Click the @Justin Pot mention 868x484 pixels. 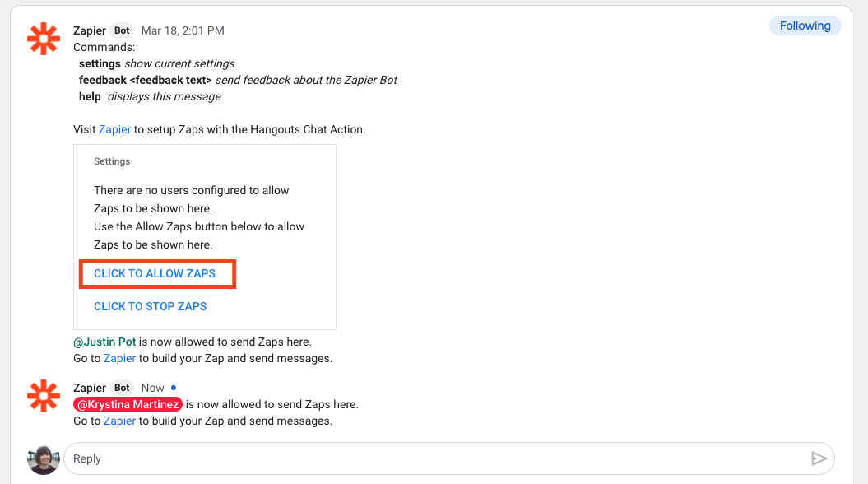click(x=104, y=342)
